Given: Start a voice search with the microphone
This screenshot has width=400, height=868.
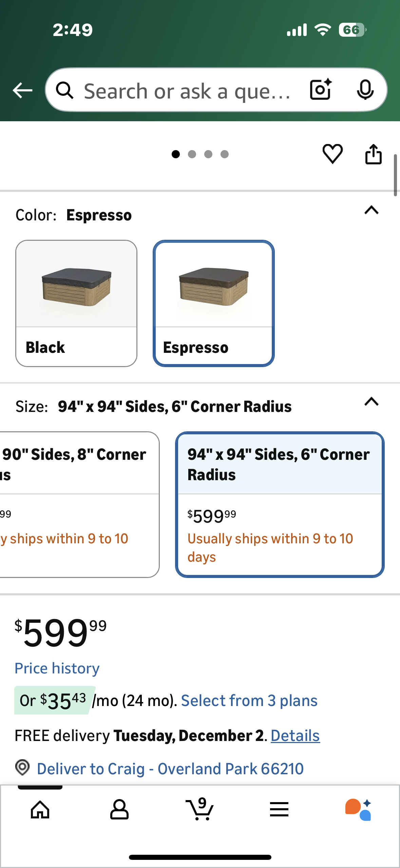Looking at the screenshot, I should (x=365, y=90).
